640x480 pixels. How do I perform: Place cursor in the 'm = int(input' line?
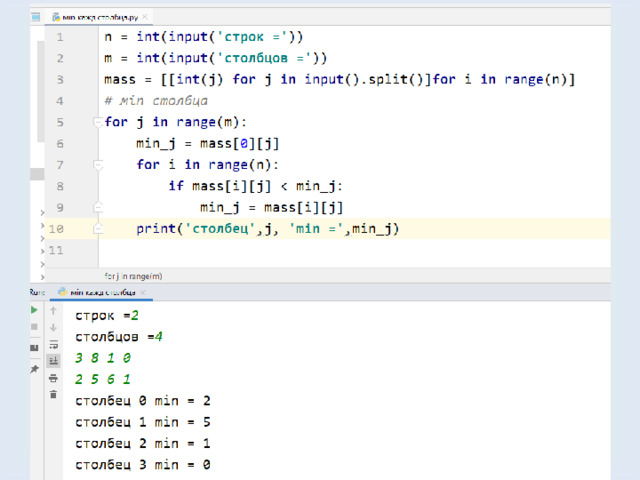(x=216, y=58)
